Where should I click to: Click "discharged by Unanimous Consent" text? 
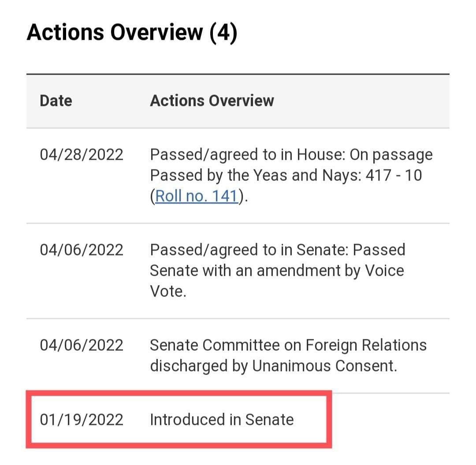[272, 366]
